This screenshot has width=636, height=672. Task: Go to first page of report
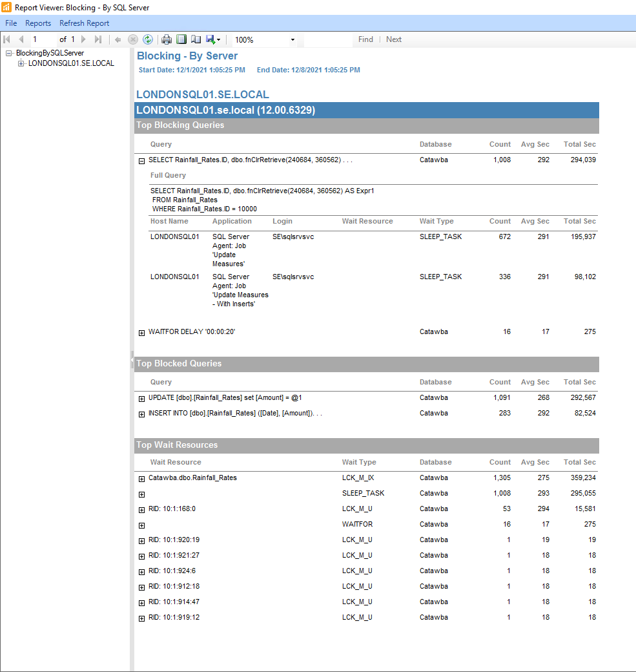(7, 39)
